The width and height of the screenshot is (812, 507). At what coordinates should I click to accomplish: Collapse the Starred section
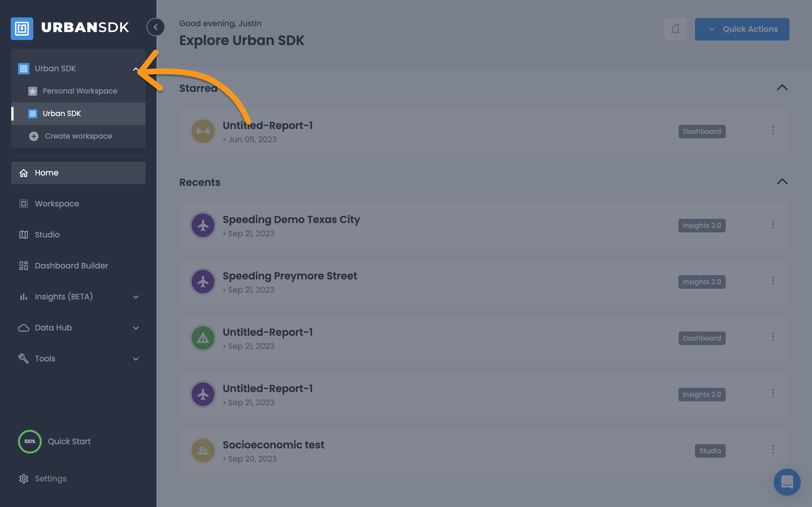tap(782, 88)
